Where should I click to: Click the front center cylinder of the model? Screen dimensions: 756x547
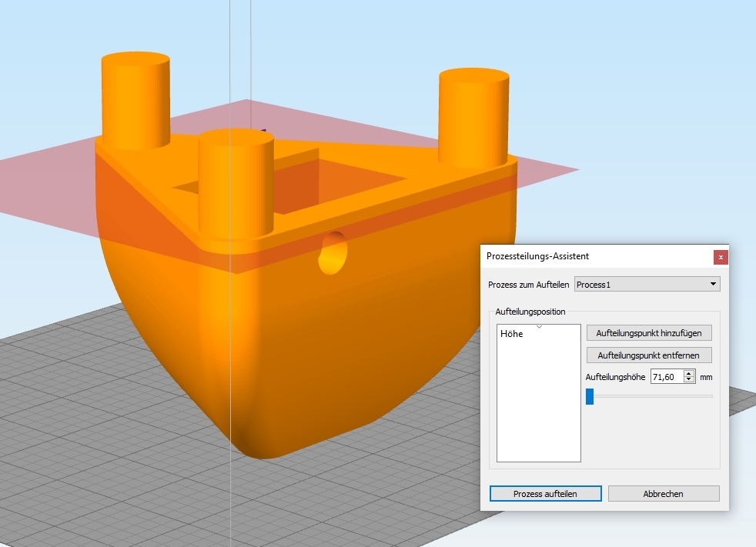pos(236,185)
